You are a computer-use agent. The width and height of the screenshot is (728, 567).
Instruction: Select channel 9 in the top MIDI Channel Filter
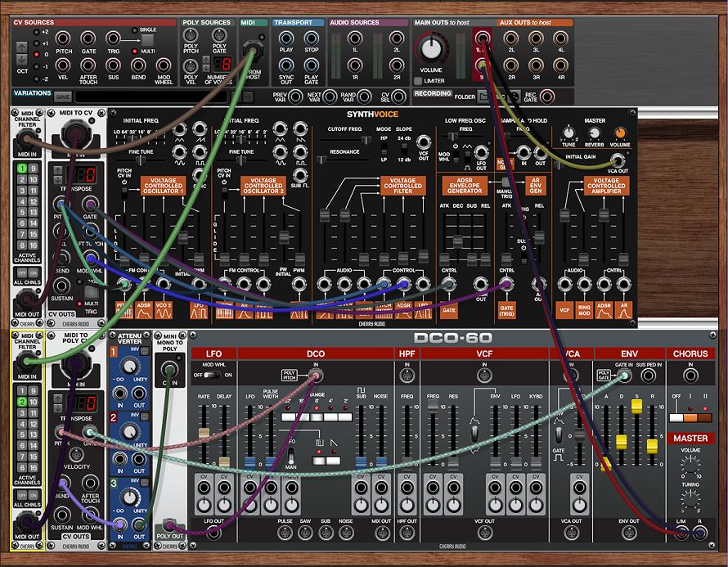click(33, 169)
